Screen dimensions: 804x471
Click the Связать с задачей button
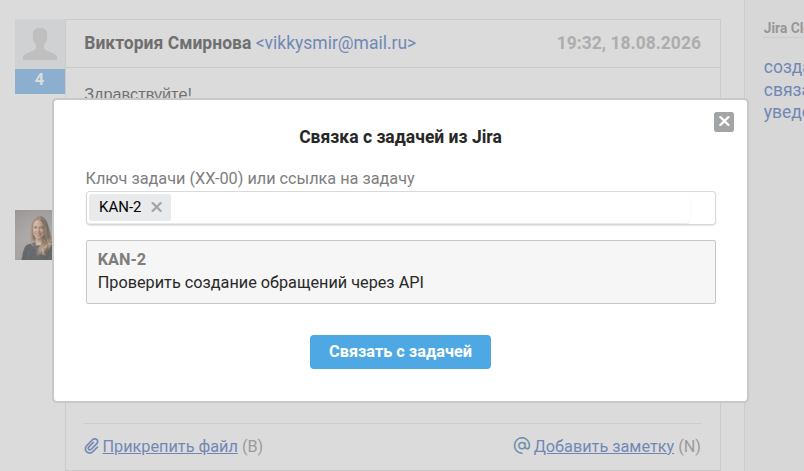click(400, 352)
